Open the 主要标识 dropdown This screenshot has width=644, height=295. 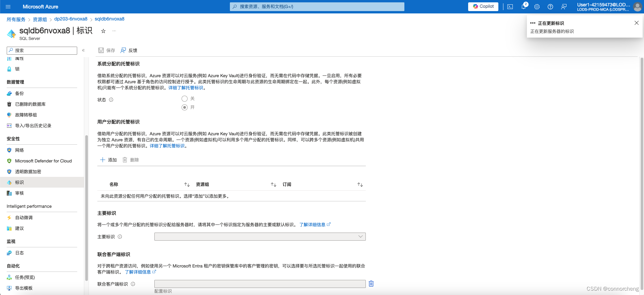[x=260, y=237]
